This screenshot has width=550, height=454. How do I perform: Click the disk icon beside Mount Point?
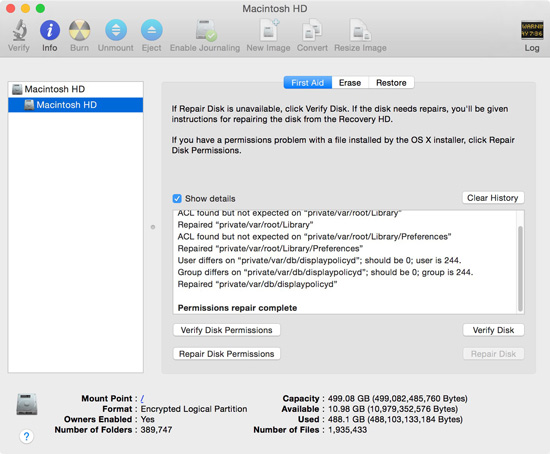27,404
